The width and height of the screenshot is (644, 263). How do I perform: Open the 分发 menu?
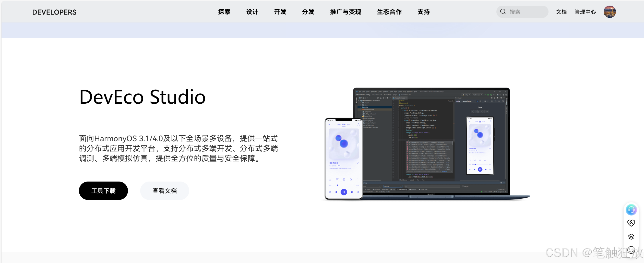[x=308, y=12]
